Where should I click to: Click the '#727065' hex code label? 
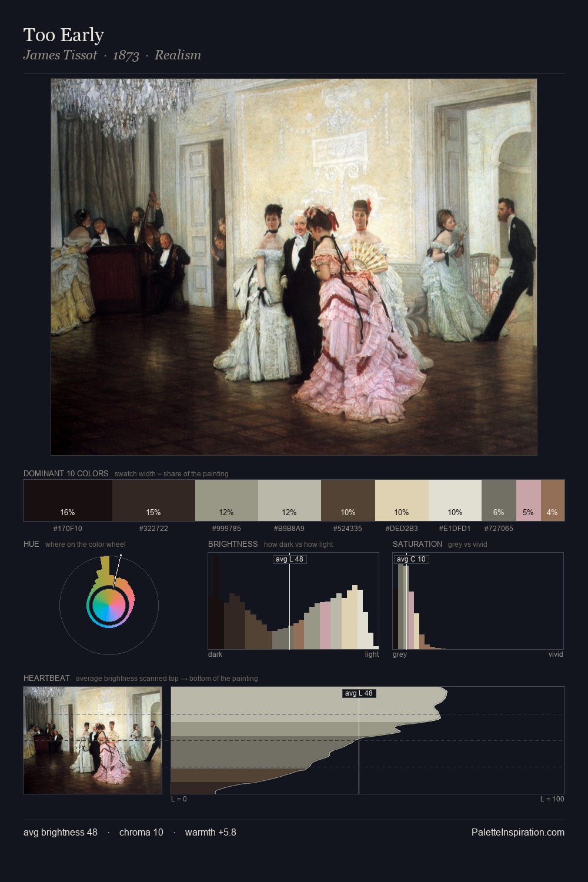499,529
